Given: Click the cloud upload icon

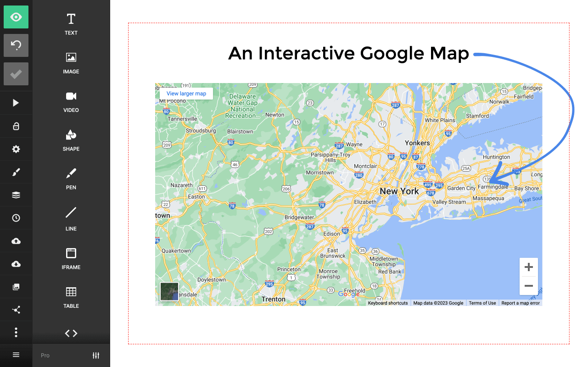Looking at the screenshot, I should [x=16, y=241].
